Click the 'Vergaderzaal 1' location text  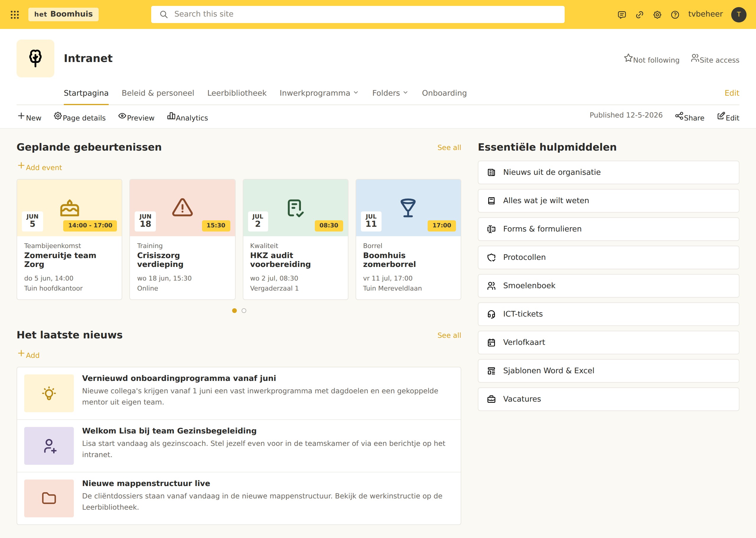[x=274, y=288]
